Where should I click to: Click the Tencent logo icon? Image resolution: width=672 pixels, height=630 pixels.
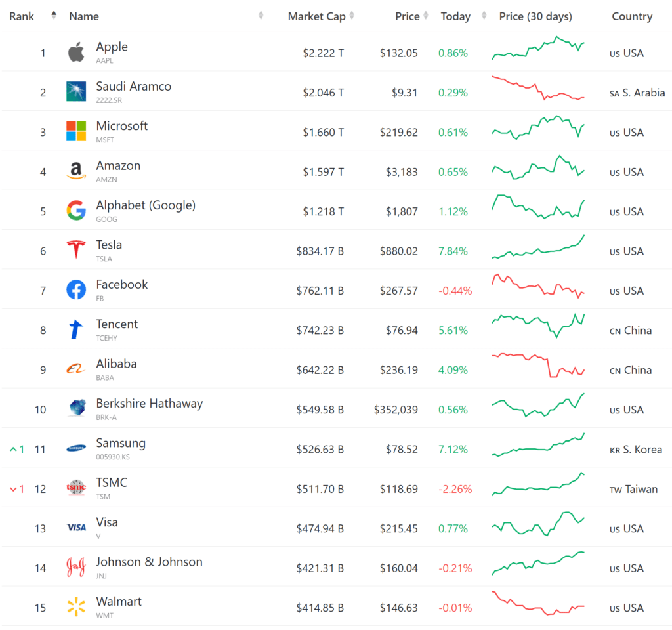click(x=76, y=329)
